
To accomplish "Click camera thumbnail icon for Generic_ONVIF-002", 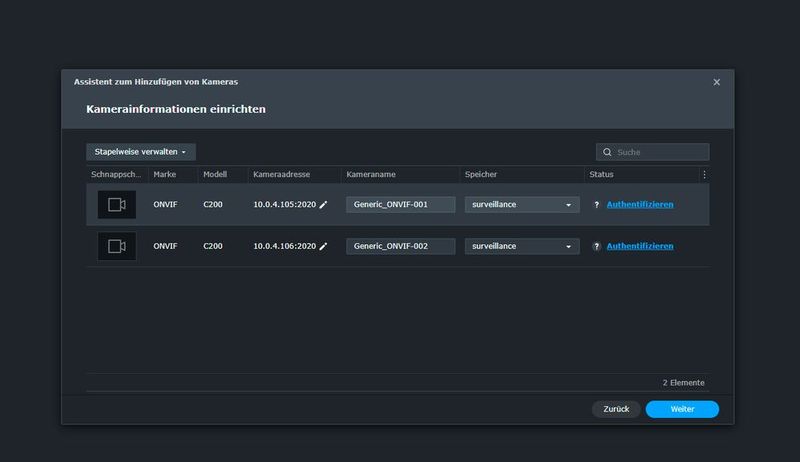I will pyautogui.click(x=116, y=246).
